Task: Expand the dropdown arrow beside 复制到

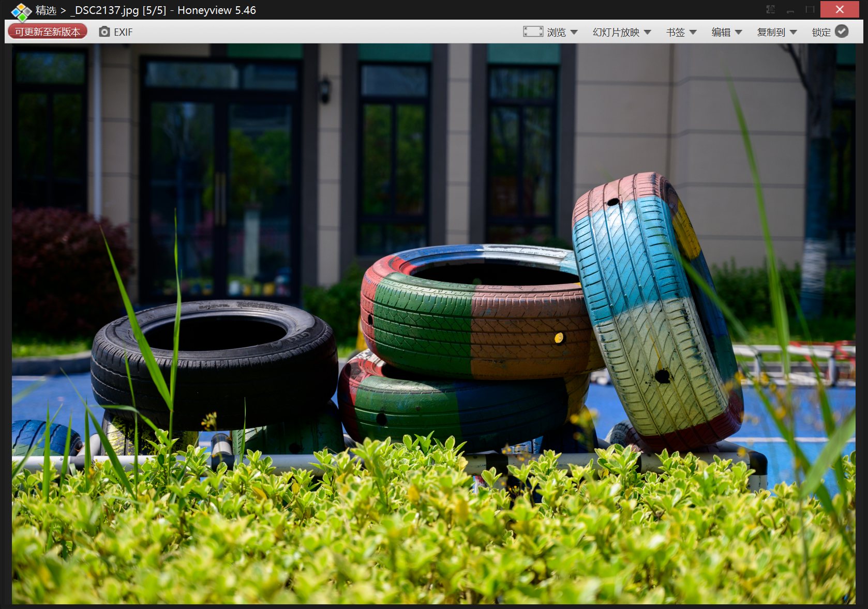Action: pyautogui.click(x=794, y=32)
